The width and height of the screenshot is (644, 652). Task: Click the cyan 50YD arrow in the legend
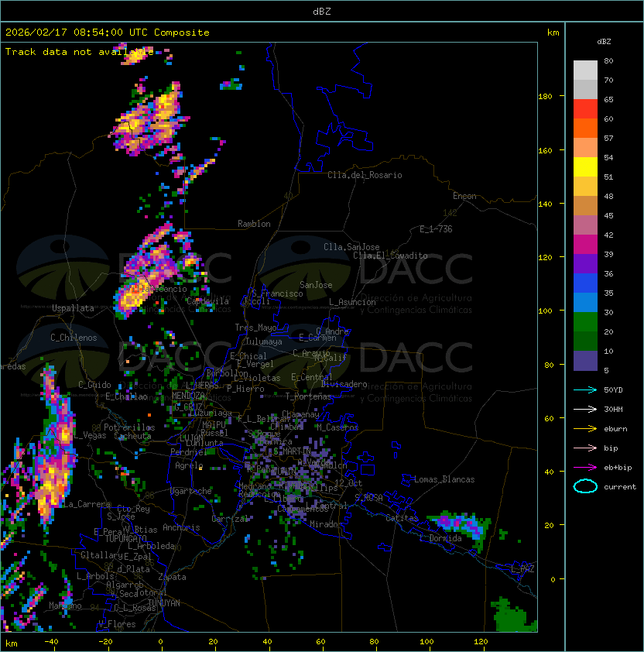click(585, 389)
